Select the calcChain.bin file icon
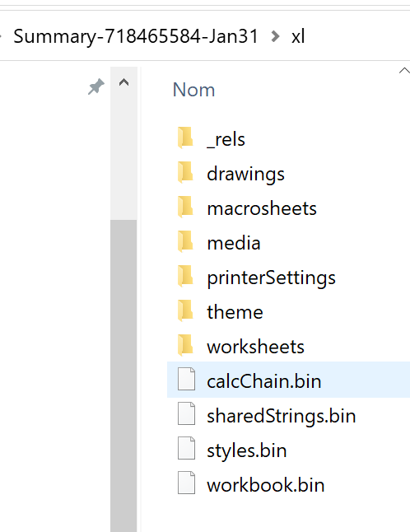410x532 pixels. click(187, 379)
